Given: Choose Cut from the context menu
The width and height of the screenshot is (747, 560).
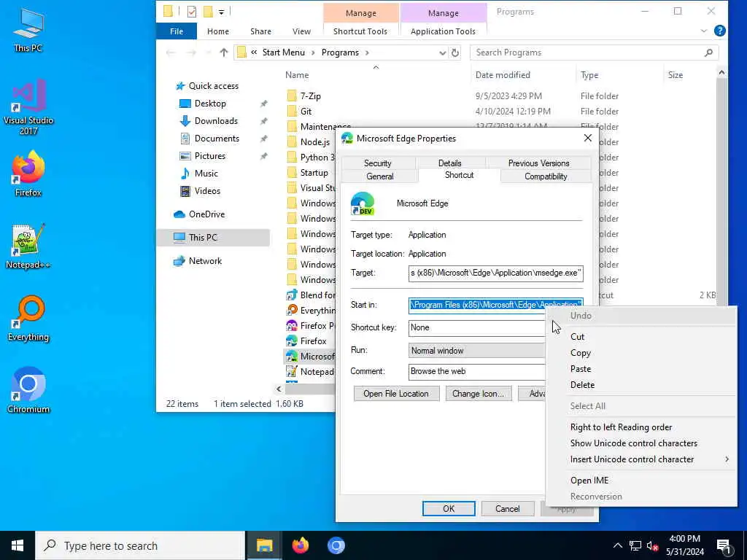Looking at the screenshot, I should point(640,337).
